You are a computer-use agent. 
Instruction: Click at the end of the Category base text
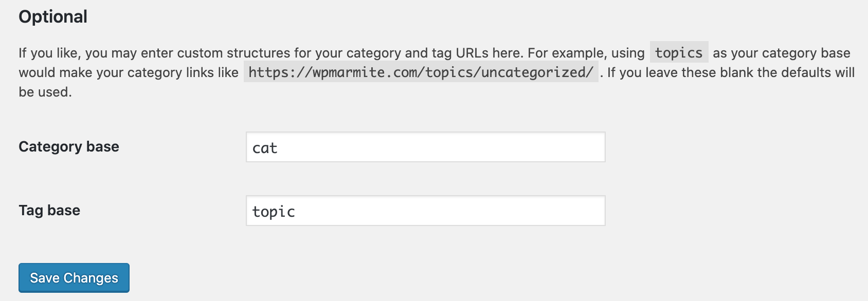280,148
